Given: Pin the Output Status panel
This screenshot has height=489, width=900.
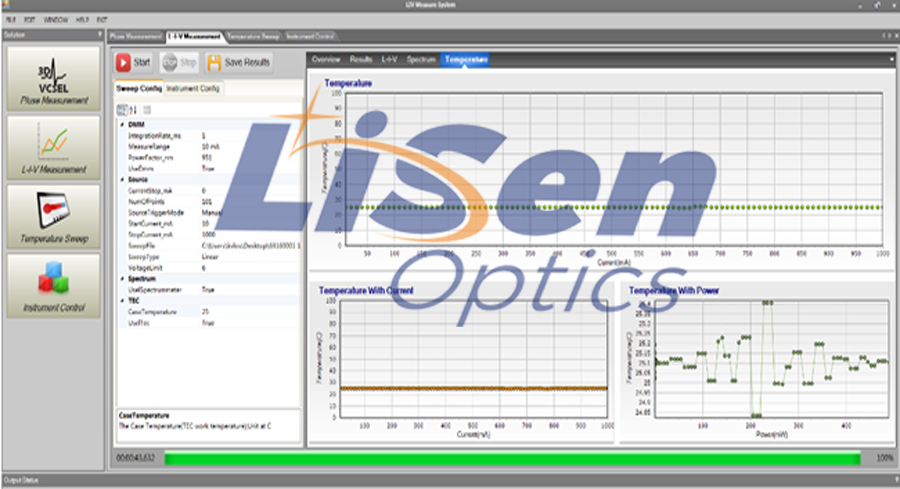Looking at the screenshot, I should tap(896, 480).
